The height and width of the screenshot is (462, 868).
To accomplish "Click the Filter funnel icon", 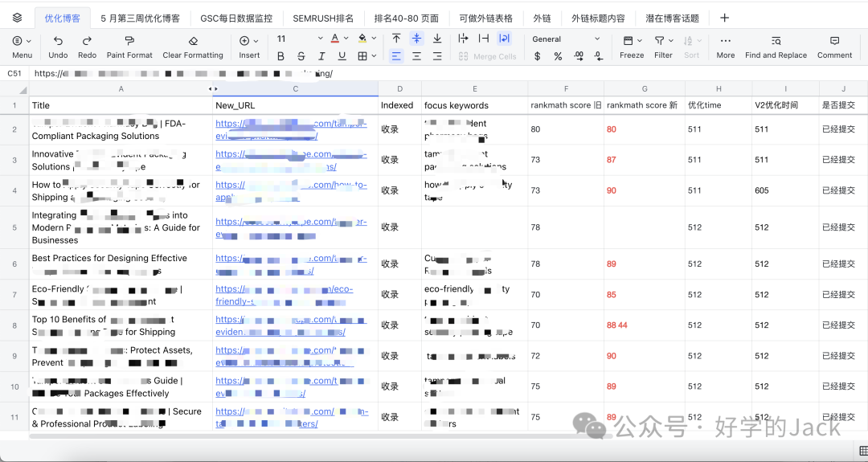I will tap(659, 40).
